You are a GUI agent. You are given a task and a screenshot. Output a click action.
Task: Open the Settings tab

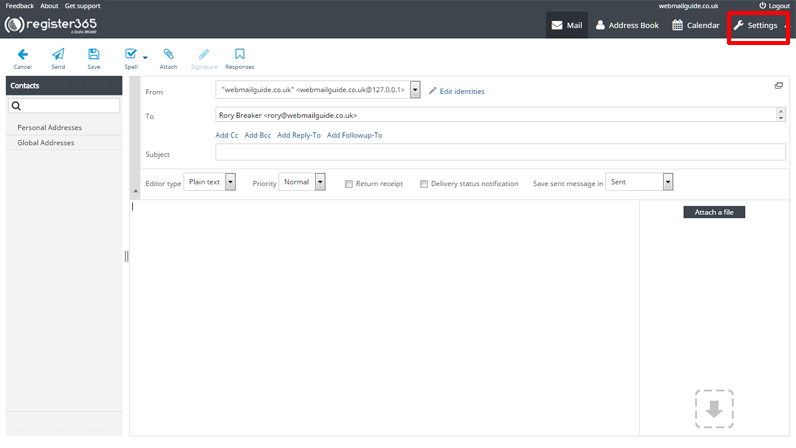pyautogui.click(x=756, y=25)
